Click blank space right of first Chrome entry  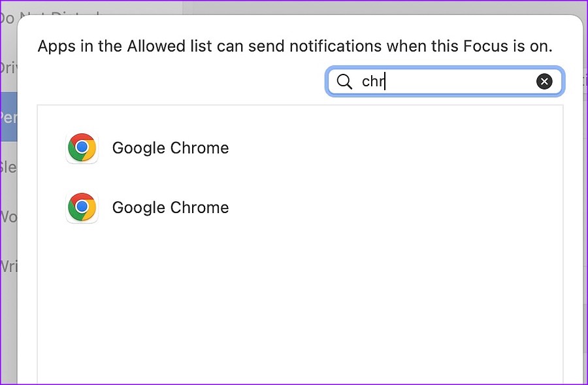[394, 148]
